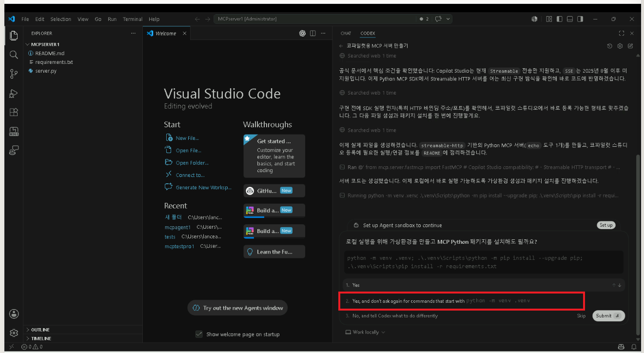Screen dimensions: 644x353
Task: Submit the approval choice
Action: tap(608, 315)
